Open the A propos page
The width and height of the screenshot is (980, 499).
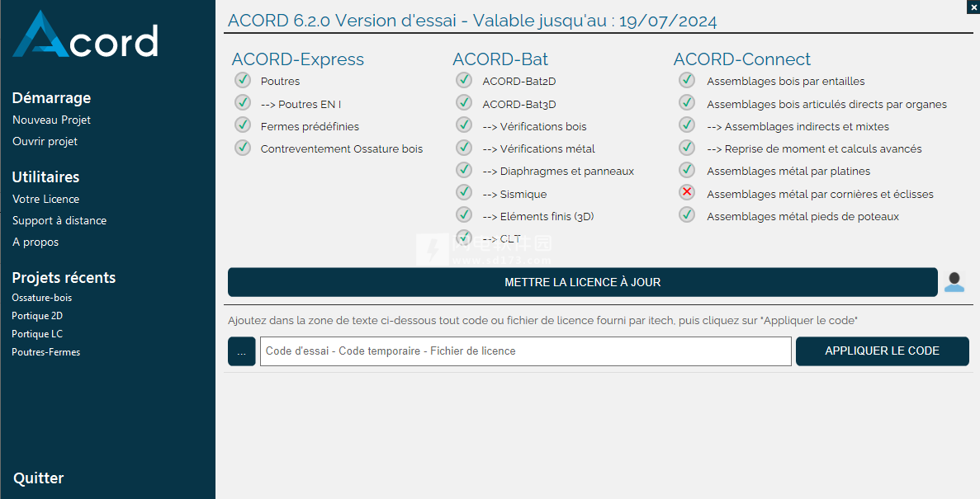tap(36, 242)
